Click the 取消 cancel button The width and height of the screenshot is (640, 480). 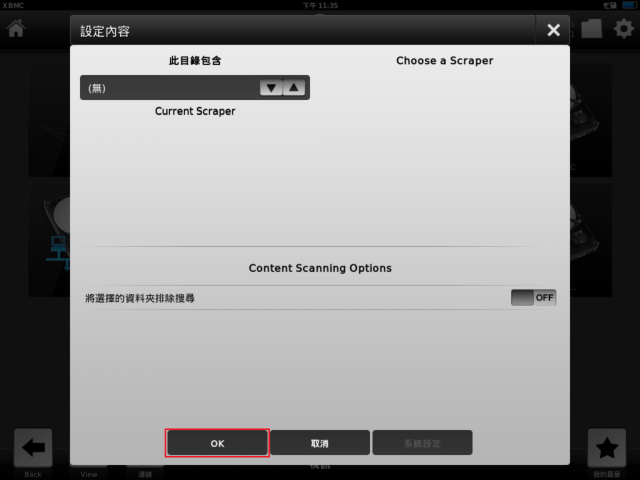click(x=320, y=443)
